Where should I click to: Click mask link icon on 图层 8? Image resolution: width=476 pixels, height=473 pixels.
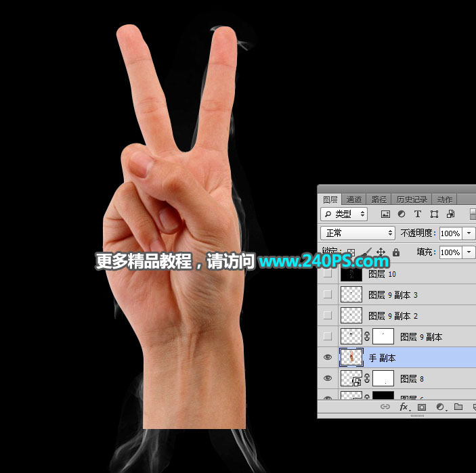click(x=367, y=378)
